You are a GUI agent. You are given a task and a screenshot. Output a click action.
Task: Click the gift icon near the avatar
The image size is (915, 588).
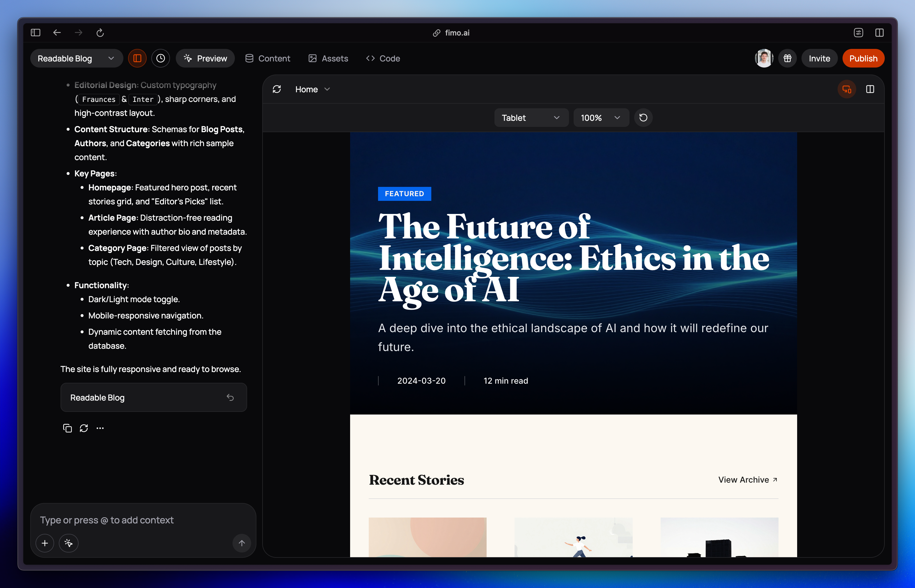(x=788, y=58)
